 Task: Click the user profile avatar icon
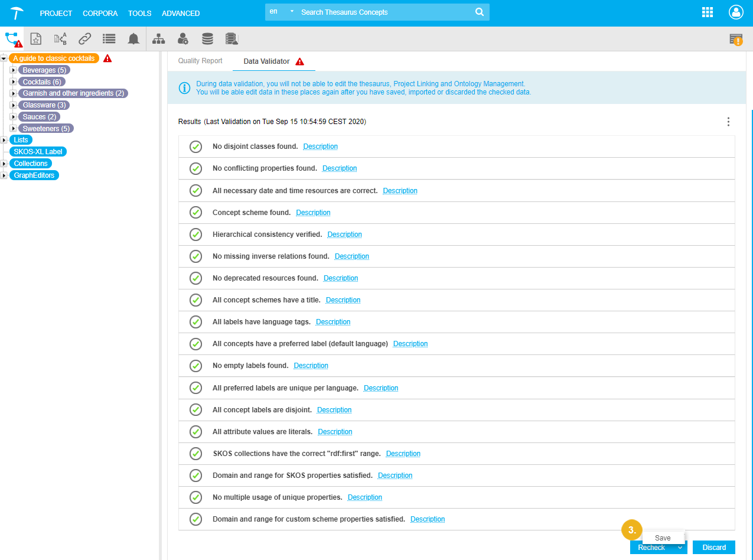(735, 12)
